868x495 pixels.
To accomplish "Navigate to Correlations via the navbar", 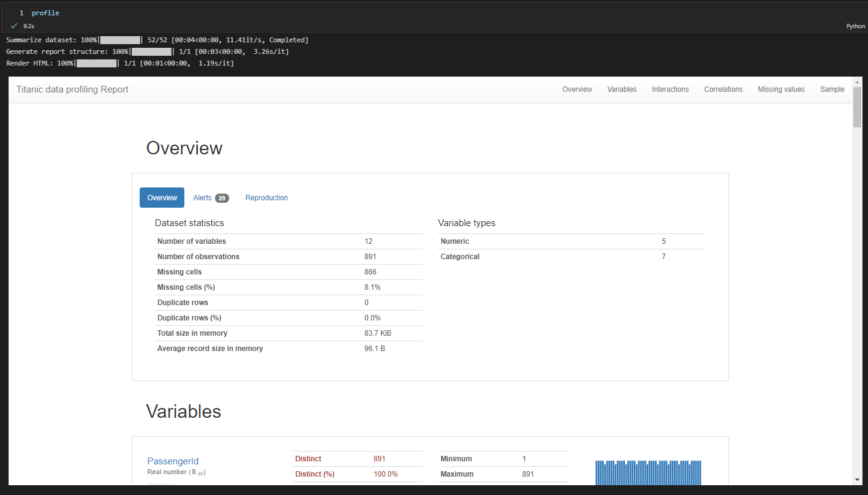I will [723, 89].
